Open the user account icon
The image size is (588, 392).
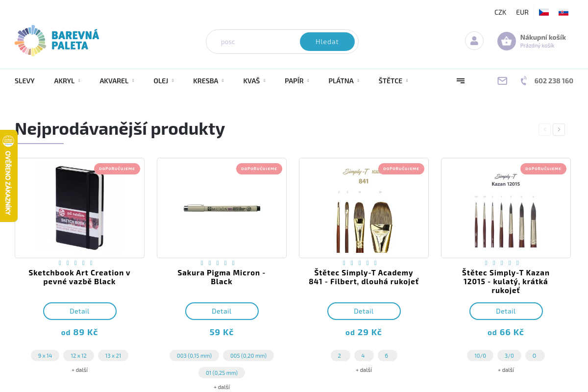(474, 41)
